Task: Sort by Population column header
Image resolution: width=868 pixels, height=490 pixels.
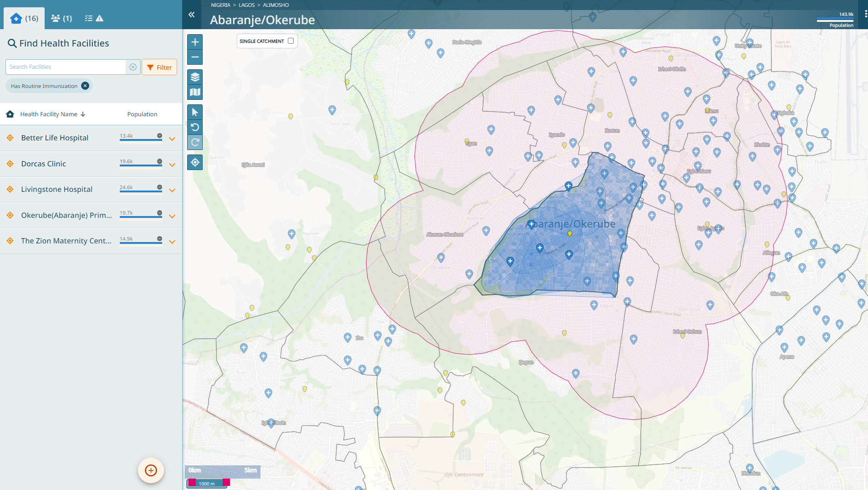Action: pos(142,114)
